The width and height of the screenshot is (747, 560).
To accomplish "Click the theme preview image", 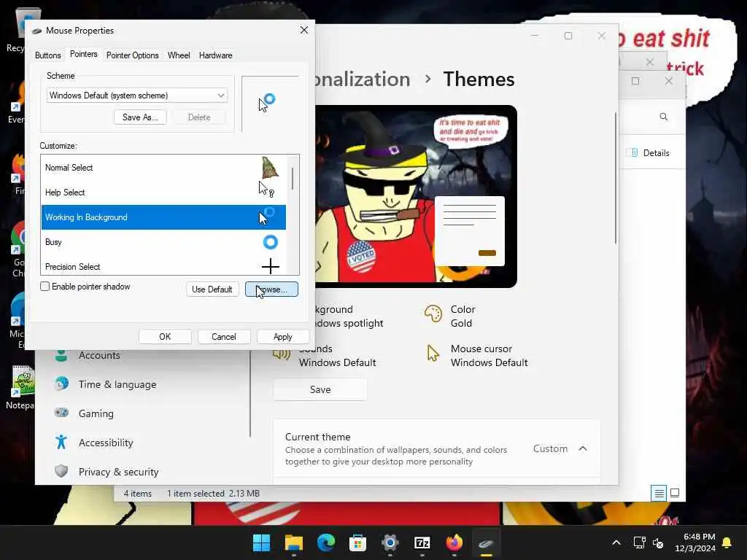I will point(416,196).
